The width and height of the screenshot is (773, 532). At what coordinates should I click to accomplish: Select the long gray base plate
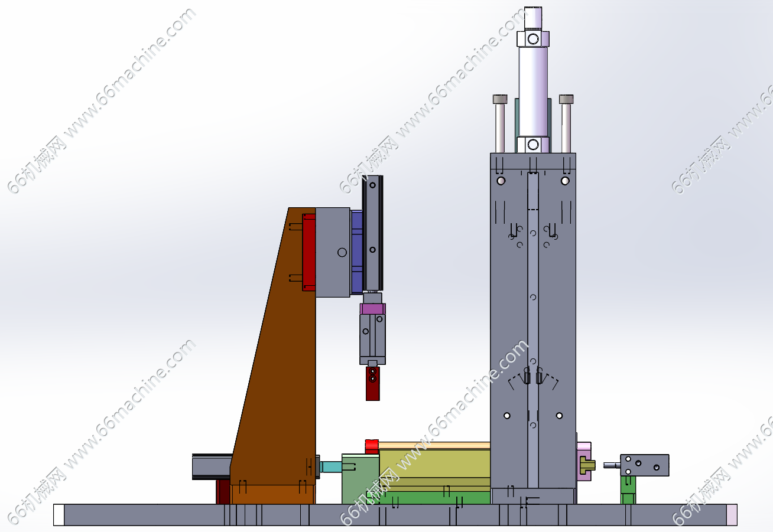pyautogui.click(x=414, y=515)
